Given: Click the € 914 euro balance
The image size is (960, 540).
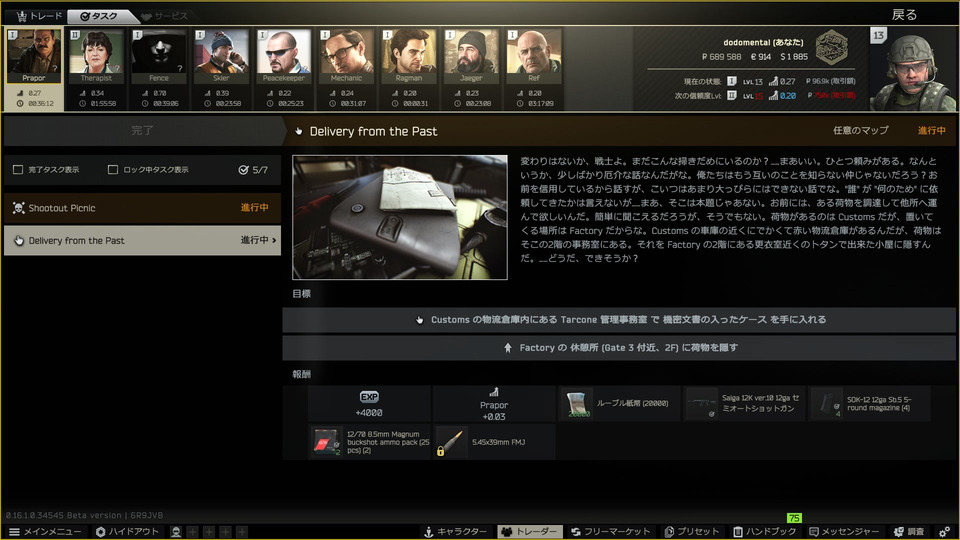Looking at the screenshot, I should tap(760, 56).
